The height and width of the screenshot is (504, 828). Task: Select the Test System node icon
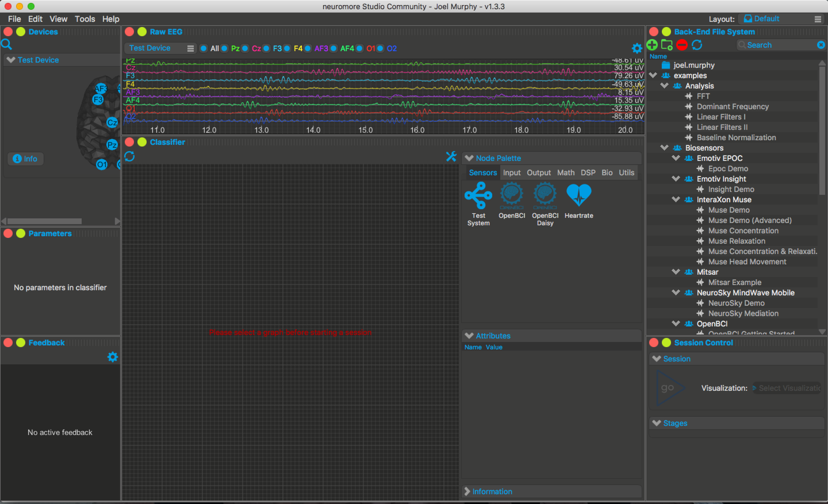tap(478, 195)
